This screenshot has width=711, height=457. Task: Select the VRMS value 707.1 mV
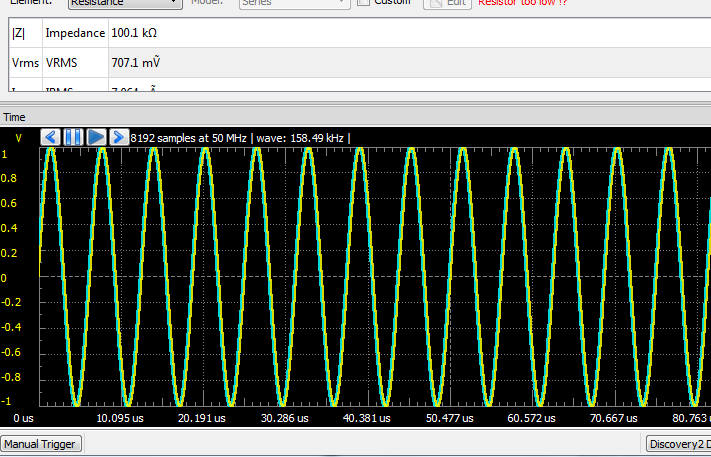(136, 62)
